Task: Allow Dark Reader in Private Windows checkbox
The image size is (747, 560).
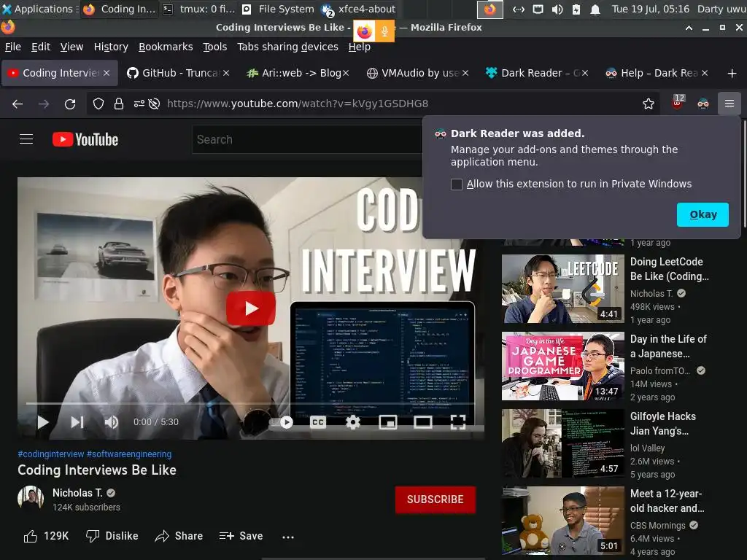Action: (457, 184)
